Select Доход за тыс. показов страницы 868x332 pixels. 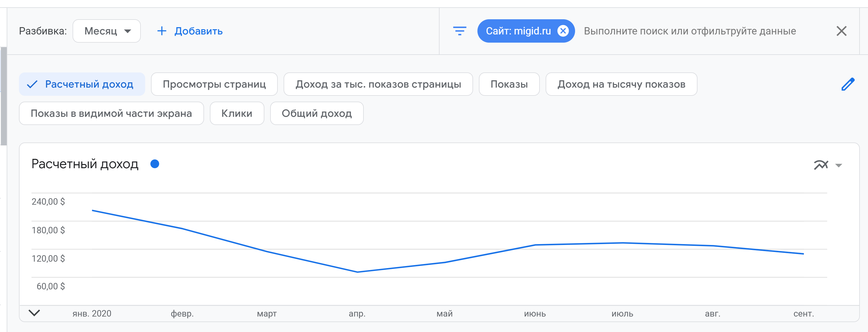[378, 84]
